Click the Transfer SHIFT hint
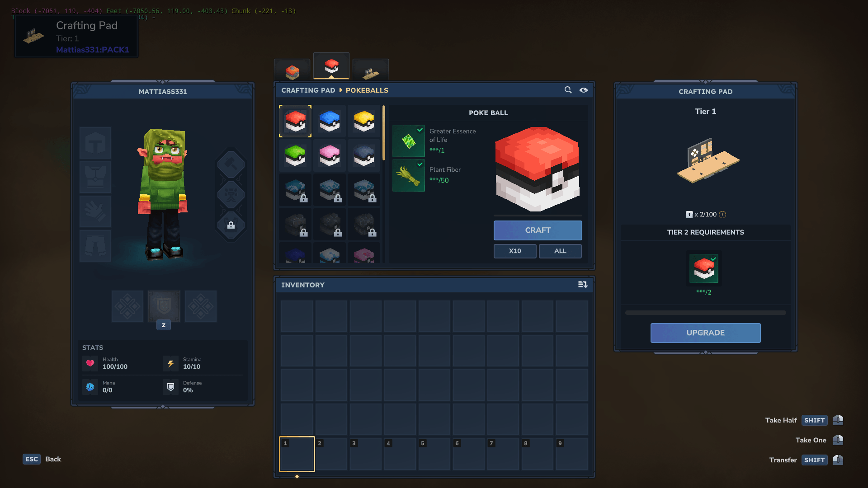Viewport: 868px width, 488px height. 807,460
